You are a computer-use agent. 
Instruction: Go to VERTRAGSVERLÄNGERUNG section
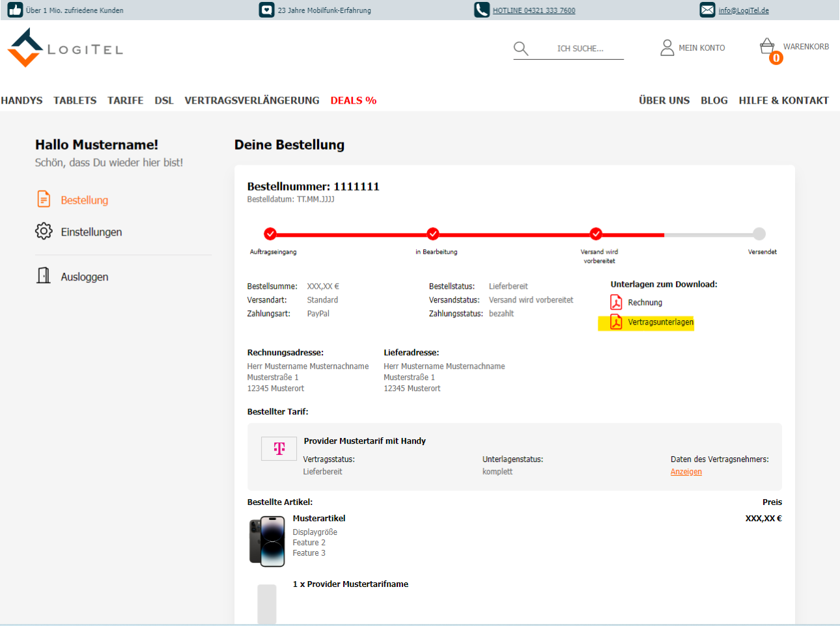point(252,100)
